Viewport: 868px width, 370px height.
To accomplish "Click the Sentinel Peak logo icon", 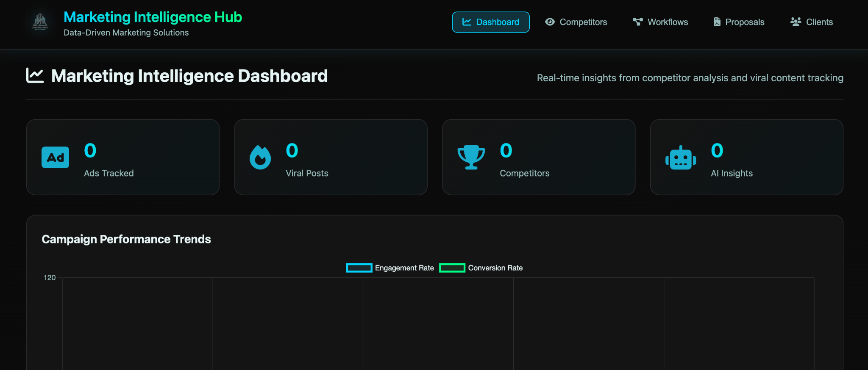I will (40, 22).
